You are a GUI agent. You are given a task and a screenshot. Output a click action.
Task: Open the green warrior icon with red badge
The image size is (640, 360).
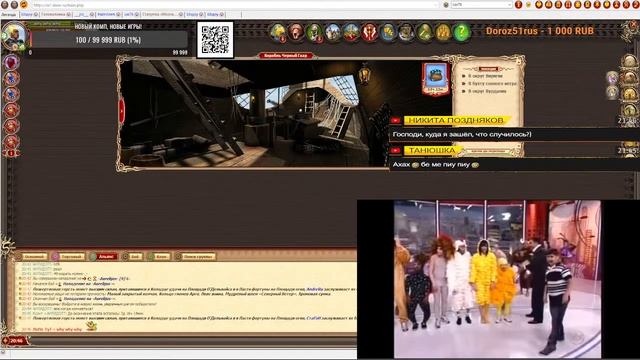(314, 32)
